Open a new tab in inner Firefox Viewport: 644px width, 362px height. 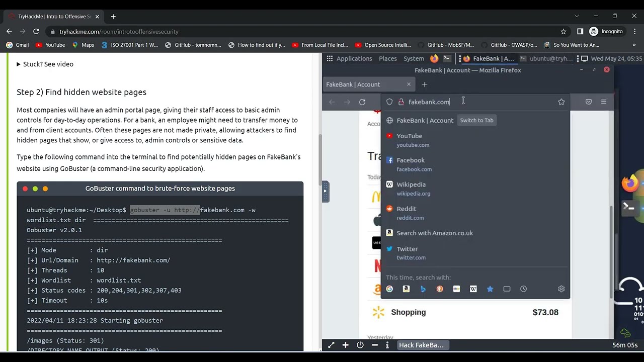tap(425, 84)
